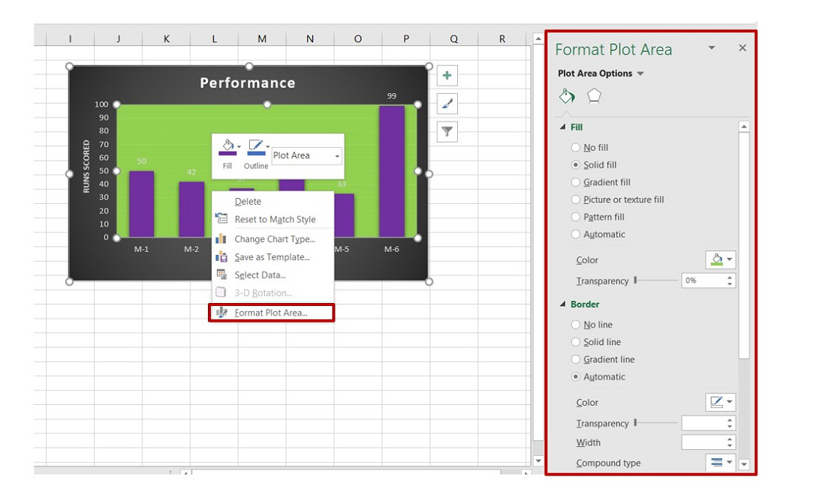Open the Chart Styles paintbrush icon
The width and height of the screenshot is (822, 504).
(447, 103)
